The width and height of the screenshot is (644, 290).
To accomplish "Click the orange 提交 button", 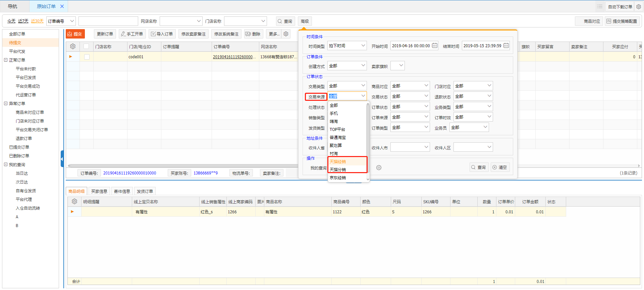I will coord(75,34).
